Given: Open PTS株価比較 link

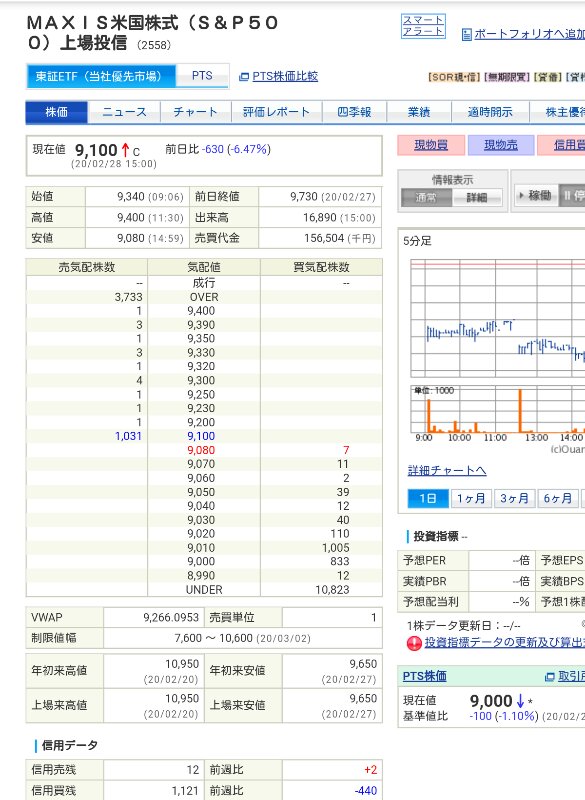Looking at the screenshot, I should pos(285,76).
